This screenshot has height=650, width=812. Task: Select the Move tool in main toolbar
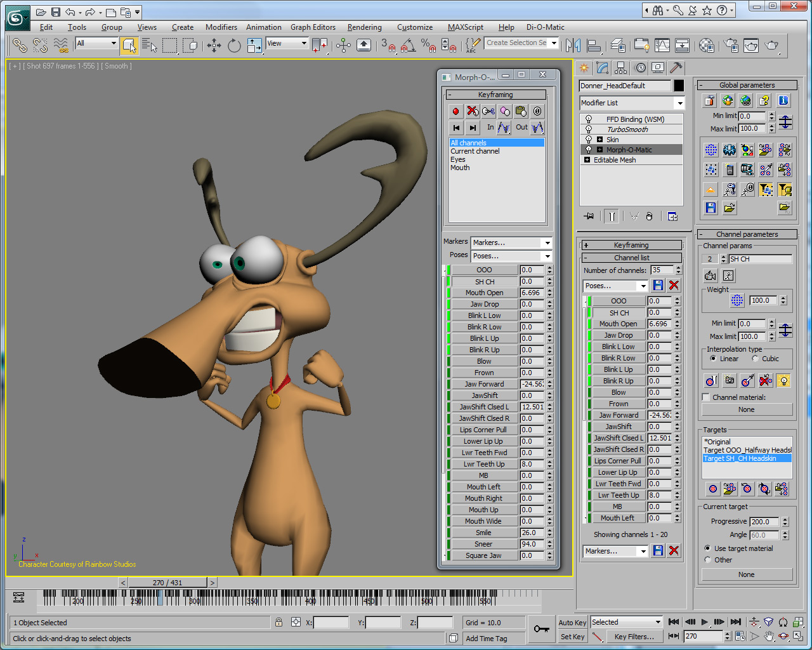214,45
